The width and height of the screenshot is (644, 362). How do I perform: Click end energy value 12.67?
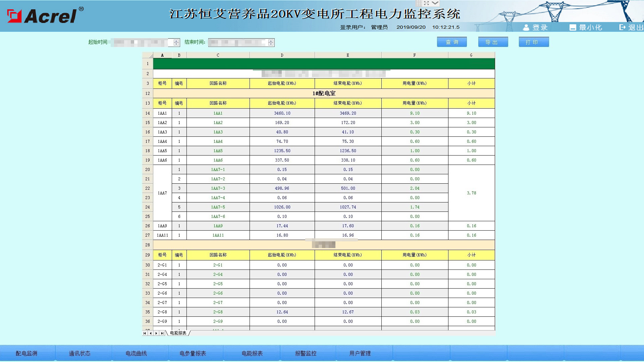[x=348, y=312]
